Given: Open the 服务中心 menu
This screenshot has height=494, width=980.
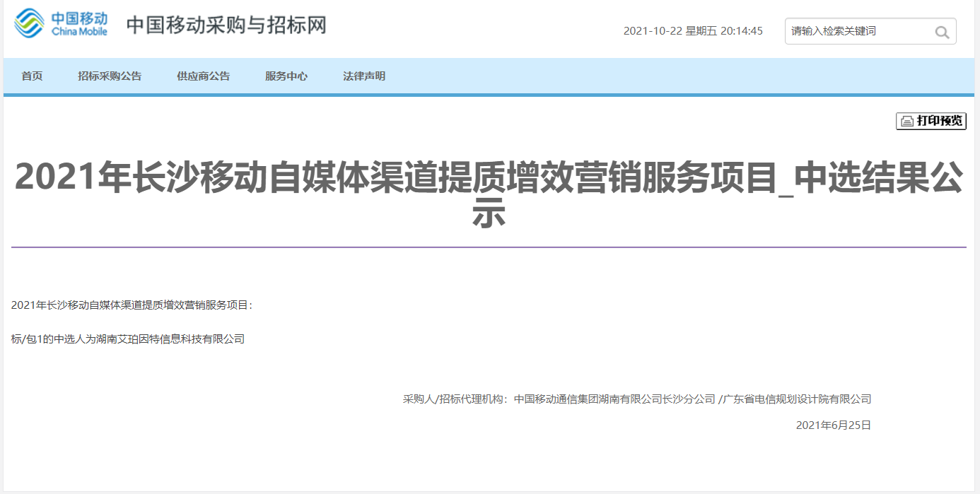Looking at the screenshot, I should tap(286, 76).
